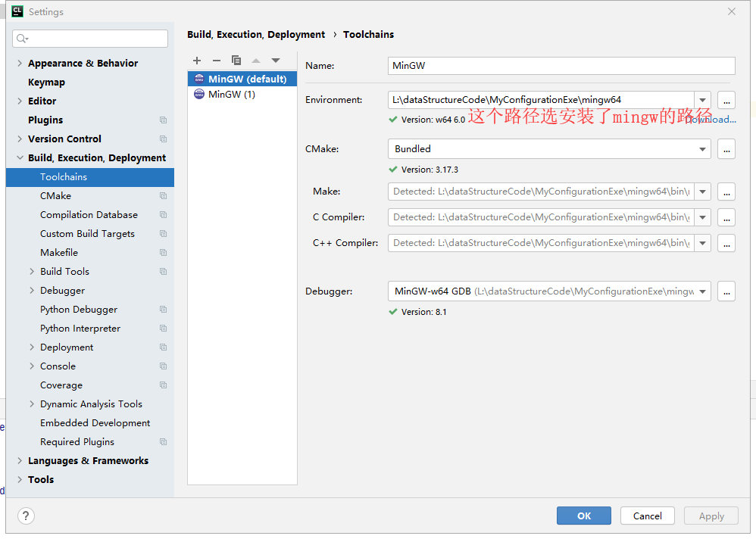Browse for Environment path with ellipsis button

726,100
